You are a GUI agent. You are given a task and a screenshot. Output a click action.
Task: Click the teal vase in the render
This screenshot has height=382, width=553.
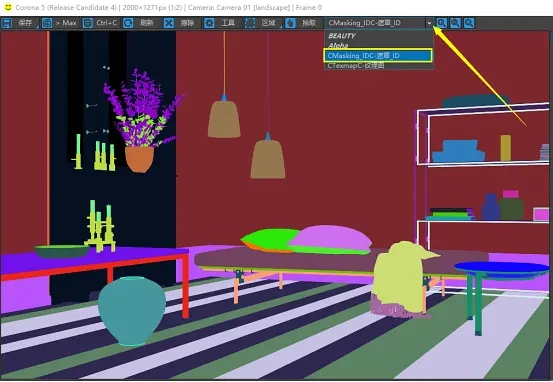[132, 310]
